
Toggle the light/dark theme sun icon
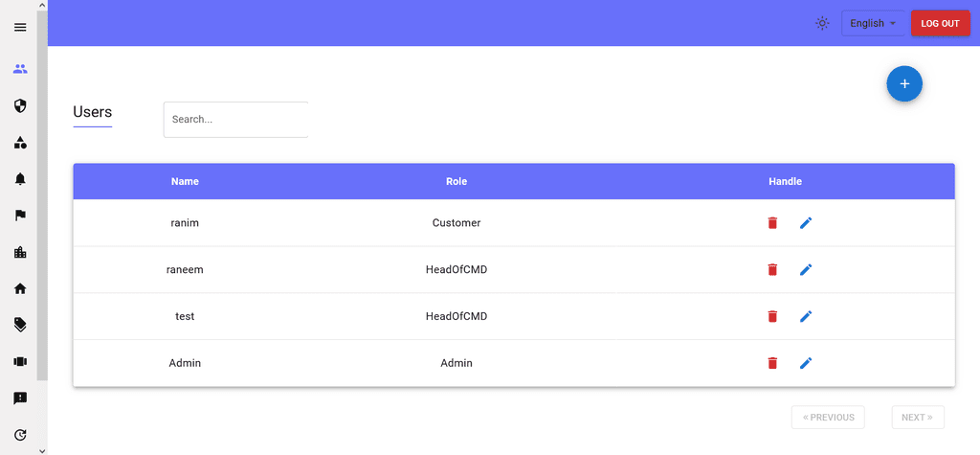point(822,23)
